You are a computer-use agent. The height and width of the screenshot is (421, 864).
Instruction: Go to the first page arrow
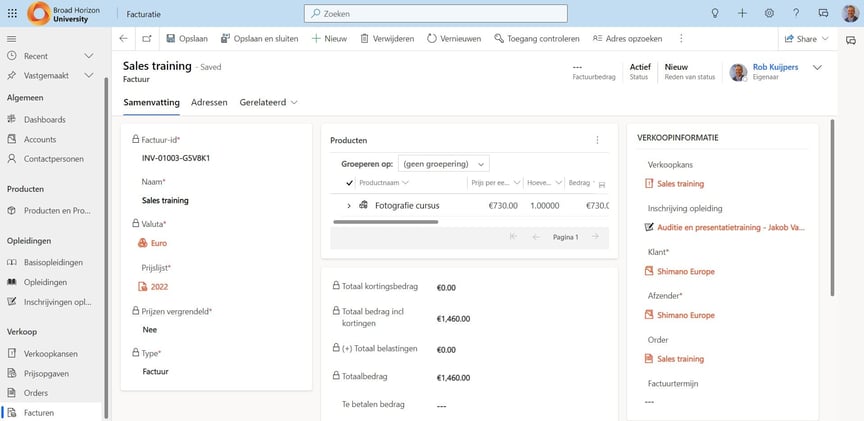pyautogui.click(x=514, y=237)
